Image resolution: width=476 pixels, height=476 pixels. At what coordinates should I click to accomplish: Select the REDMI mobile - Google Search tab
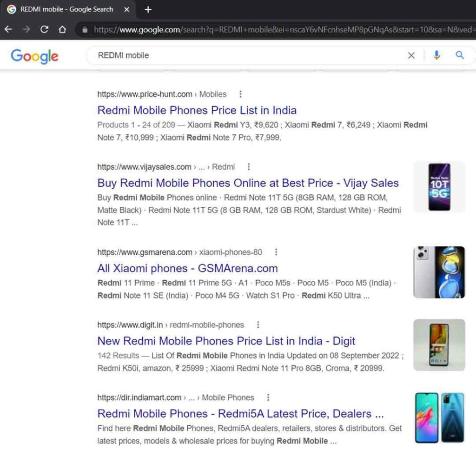click(67, 10)
